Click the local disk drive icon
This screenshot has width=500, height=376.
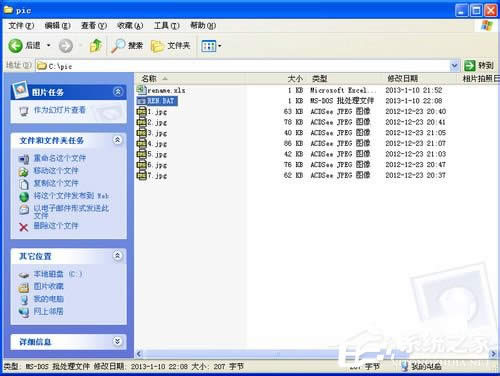coord(24,275)
